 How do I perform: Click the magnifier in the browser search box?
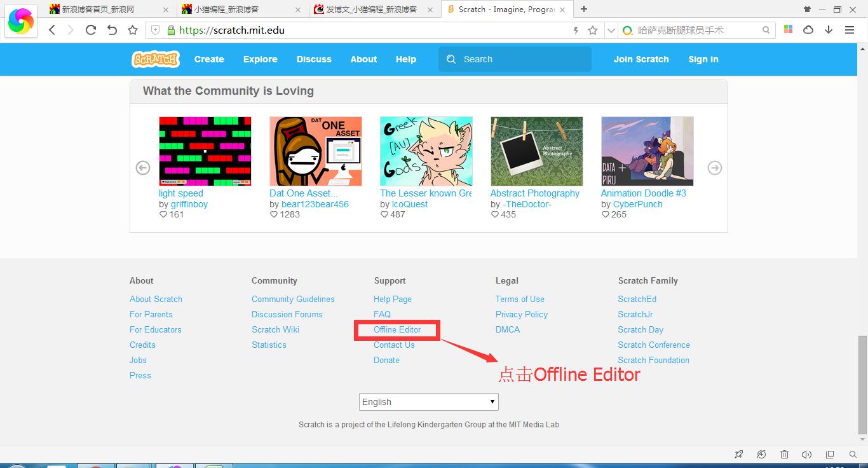(766, 30)
